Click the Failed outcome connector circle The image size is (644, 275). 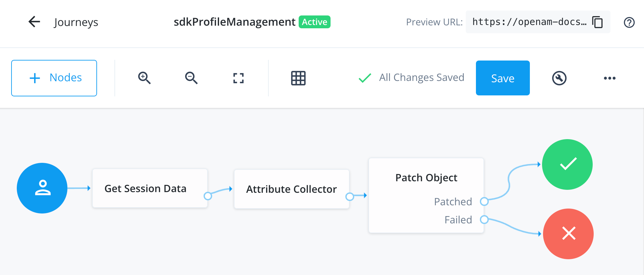(484, 219)
